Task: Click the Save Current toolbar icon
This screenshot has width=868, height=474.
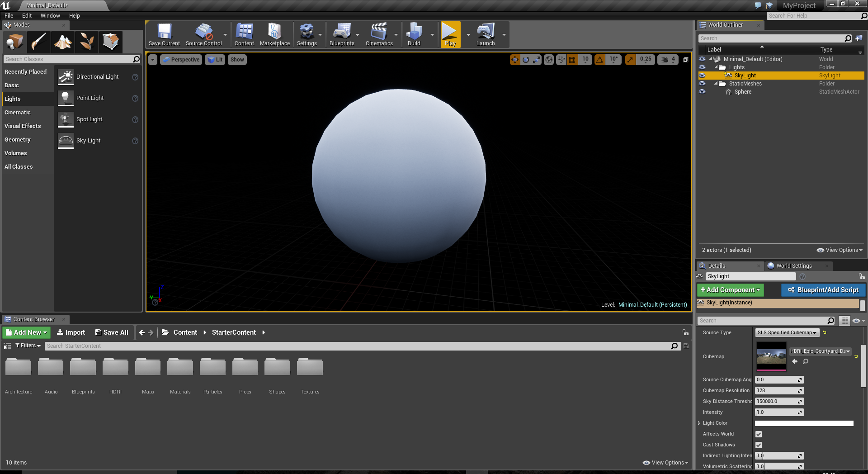Action: (164, 34)
